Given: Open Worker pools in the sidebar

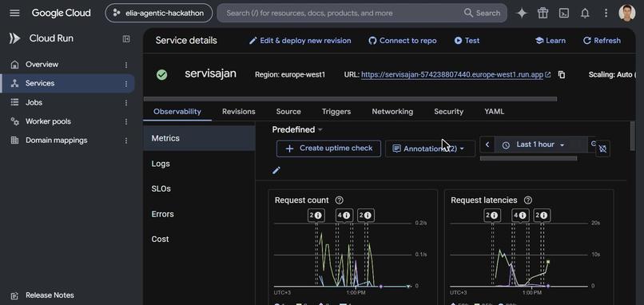Looking at the screenshot, I should pos(48,121).
